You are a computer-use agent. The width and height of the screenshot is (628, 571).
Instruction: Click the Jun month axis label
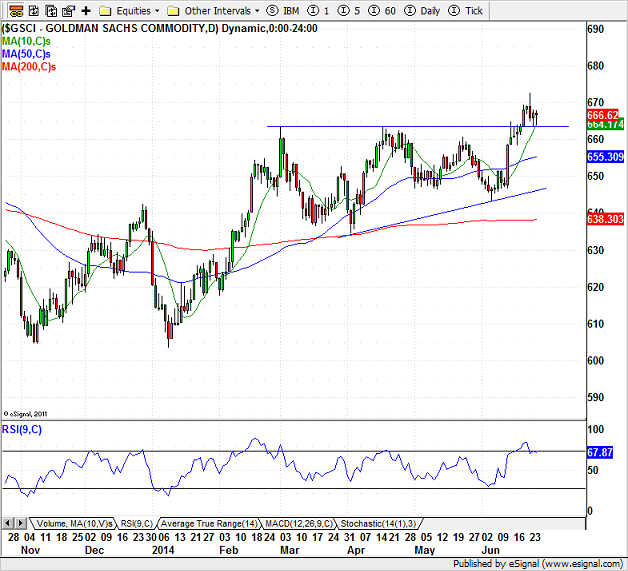coord(490,550)
